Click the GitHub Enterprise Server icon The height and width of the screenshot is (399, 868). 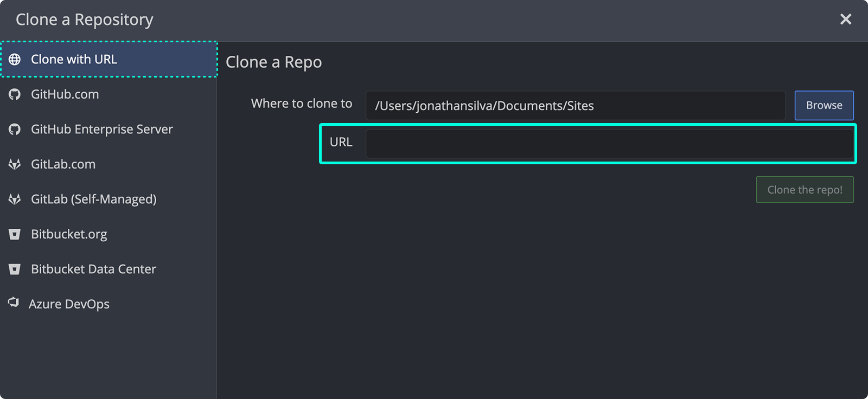15,129
